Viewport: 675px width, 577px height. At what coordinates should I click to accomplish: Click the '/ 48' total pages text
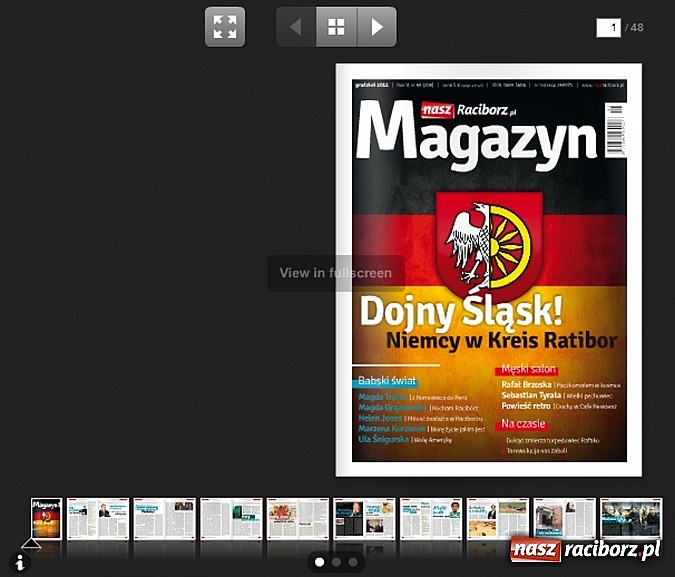point(635,28)
